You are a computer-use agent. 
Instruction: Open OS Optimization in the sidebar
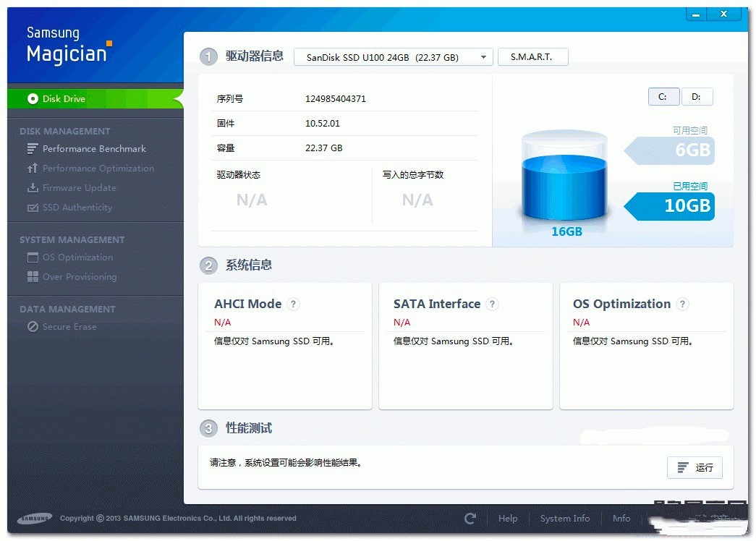coord(77,257)
